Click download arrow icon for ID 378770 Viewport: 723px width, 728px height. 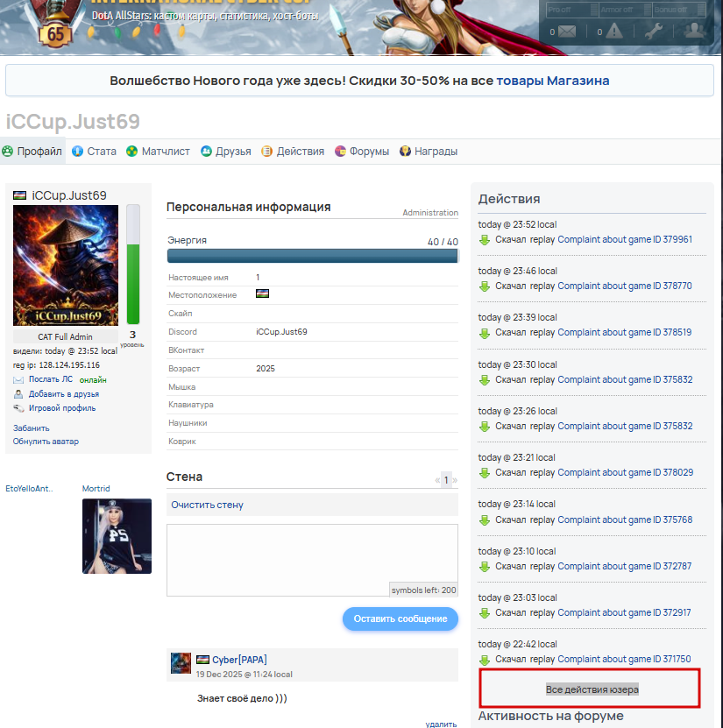[485, 286]
